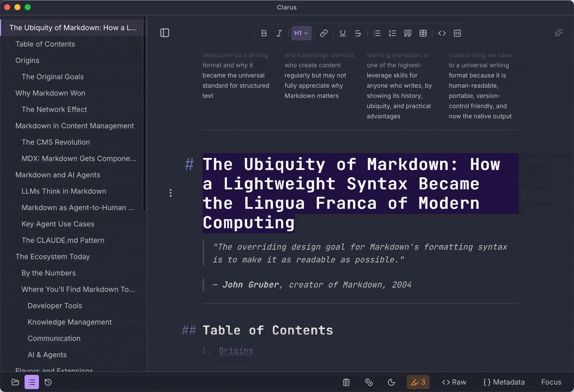This screenshot has height=392, width=574.
Task: Click the theme colors icon in status bar
Action: coord(369,382)
